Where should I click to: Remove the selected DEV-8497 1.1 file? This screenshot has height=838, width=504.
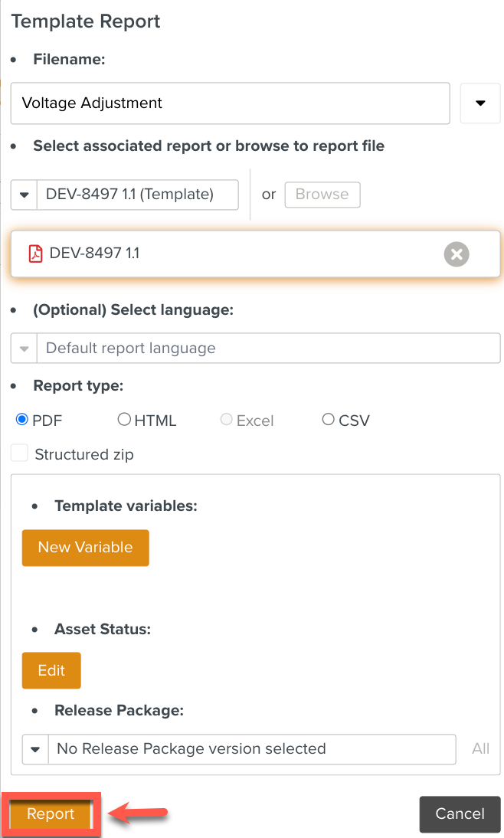point(457,254)
